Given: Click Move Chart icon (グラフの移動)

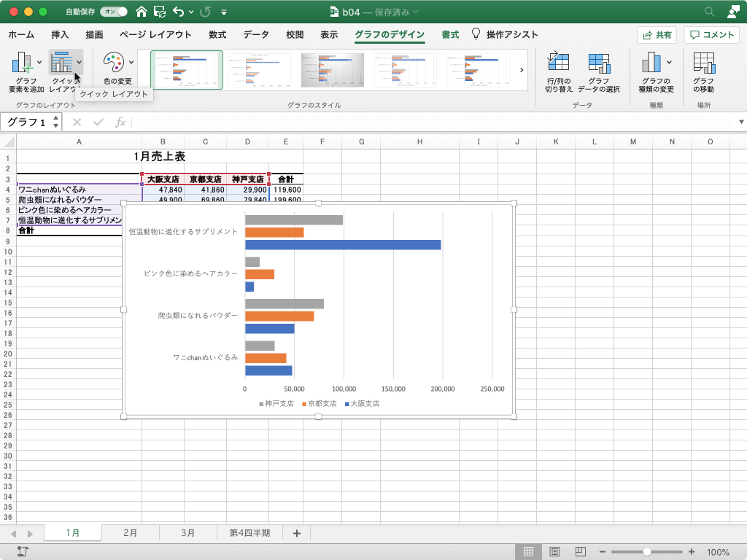Looking at the screenshot, I should coord(704,63).
